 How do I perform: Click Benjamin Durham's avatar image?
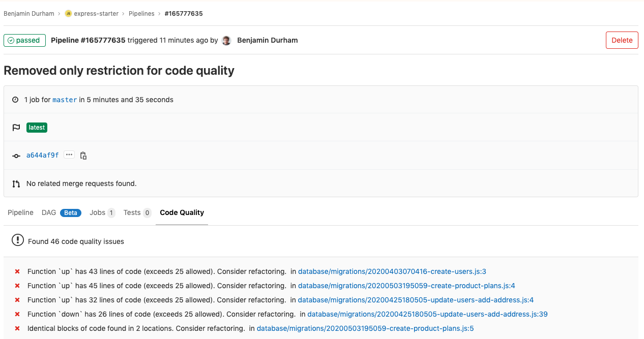click(226, 40)
